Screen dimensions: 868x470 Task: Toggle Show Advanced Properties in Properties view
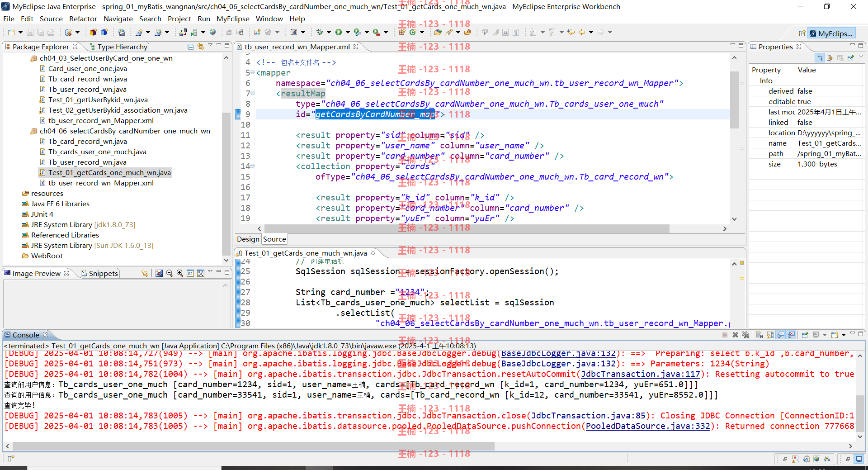[x=830, y=58]
